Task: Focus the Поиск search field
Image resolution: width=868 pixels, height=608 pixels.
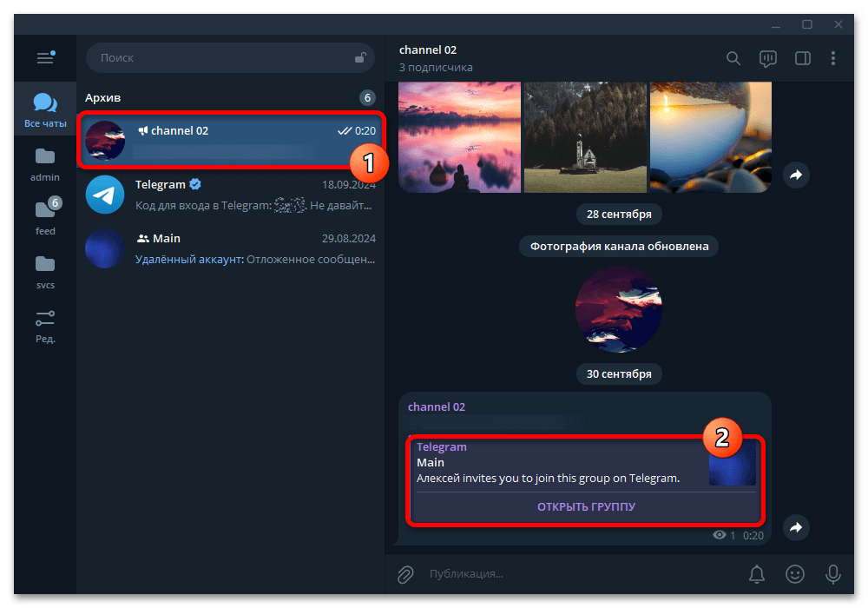Action: click(230, 57)
